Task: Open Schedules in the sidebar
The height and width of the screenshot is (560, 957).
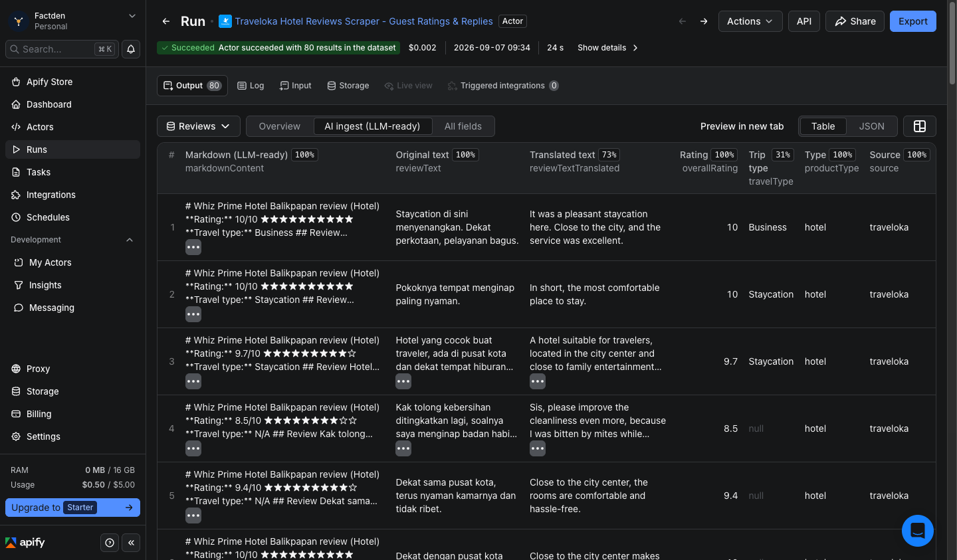Action: pos(72,217)
